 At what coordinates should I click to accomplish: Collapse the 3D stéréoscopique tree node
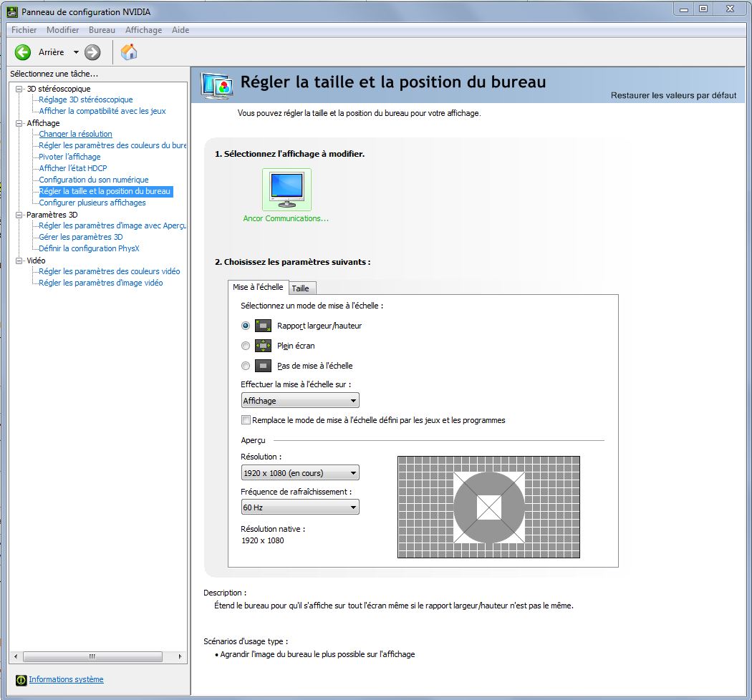(x=19, y=89)
